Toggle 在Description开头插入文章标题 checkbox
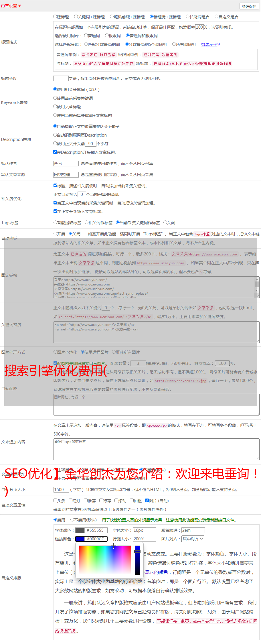This screenshot has height=644, width=261. point(55,152)
